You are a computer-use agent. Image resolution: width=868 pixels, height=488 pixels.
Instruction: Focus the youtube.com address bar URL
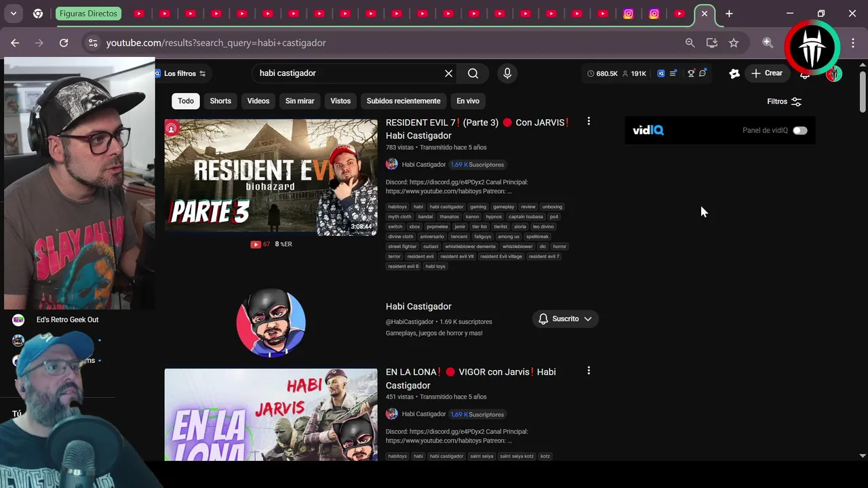[216, 43]
